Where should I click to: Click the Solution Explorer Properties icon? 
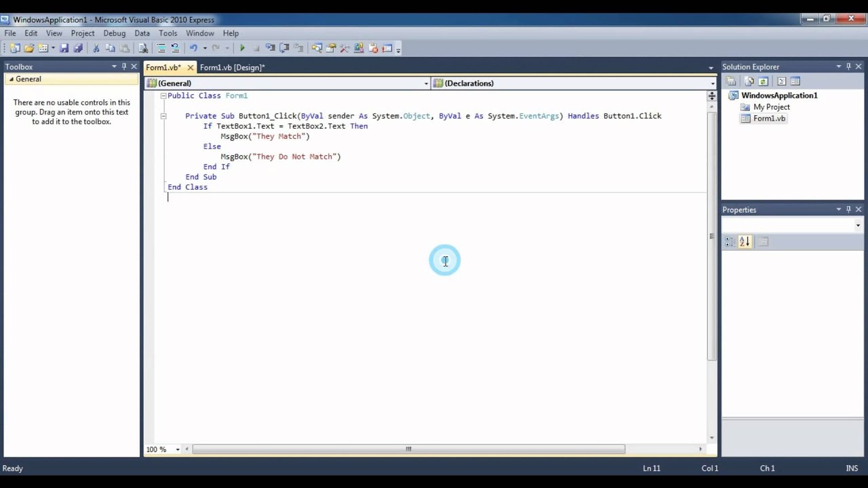click(731, 81)
